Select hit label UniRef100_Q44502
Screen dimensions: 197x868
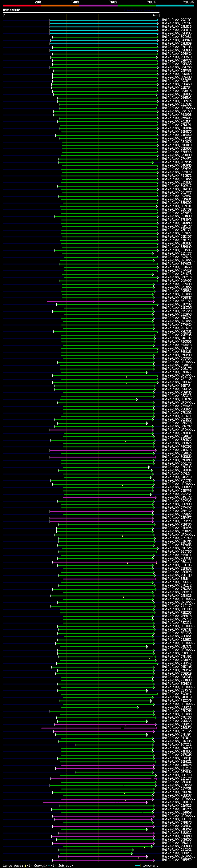[177, 98]
